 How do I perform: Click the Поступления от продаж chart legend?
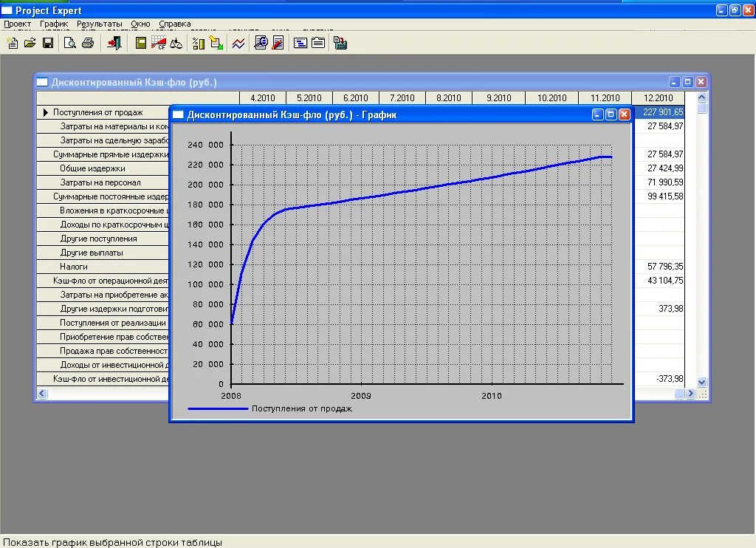click(270, 408)
